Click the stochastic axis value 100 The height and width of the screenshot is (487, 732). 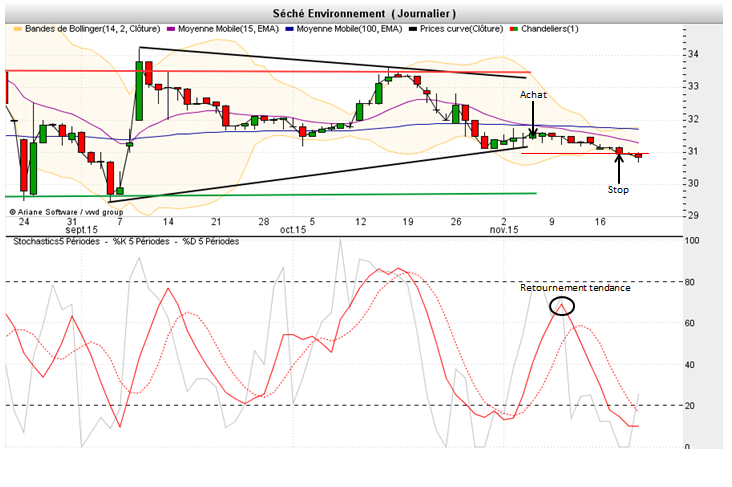pos(692,240)
